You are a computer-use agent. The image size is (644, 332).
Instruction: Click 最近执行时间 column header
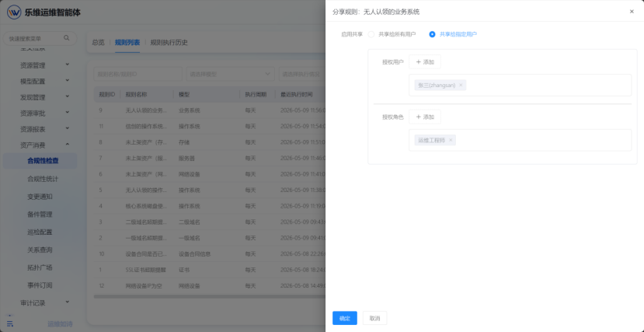point(296,95)
